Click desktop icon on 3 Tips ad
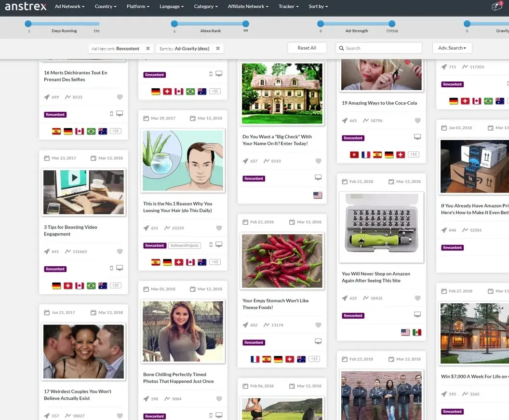The image size is (509, 420). [120, 268]
